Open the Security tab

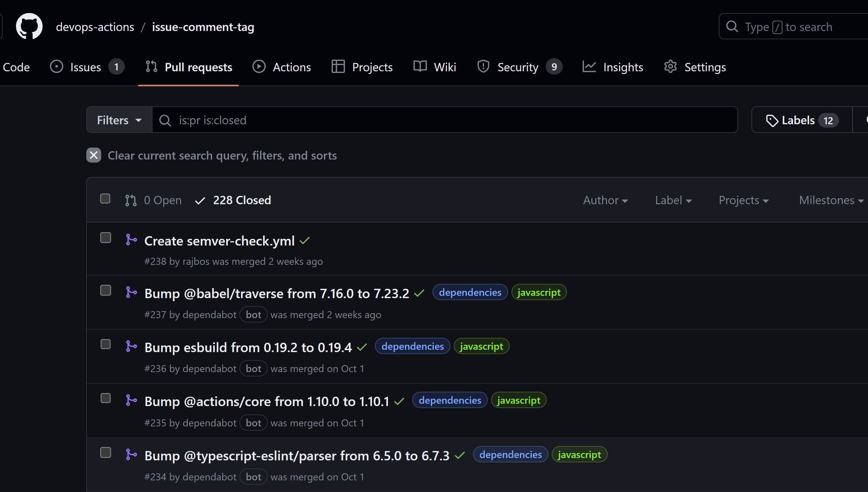tap(520, 67)
